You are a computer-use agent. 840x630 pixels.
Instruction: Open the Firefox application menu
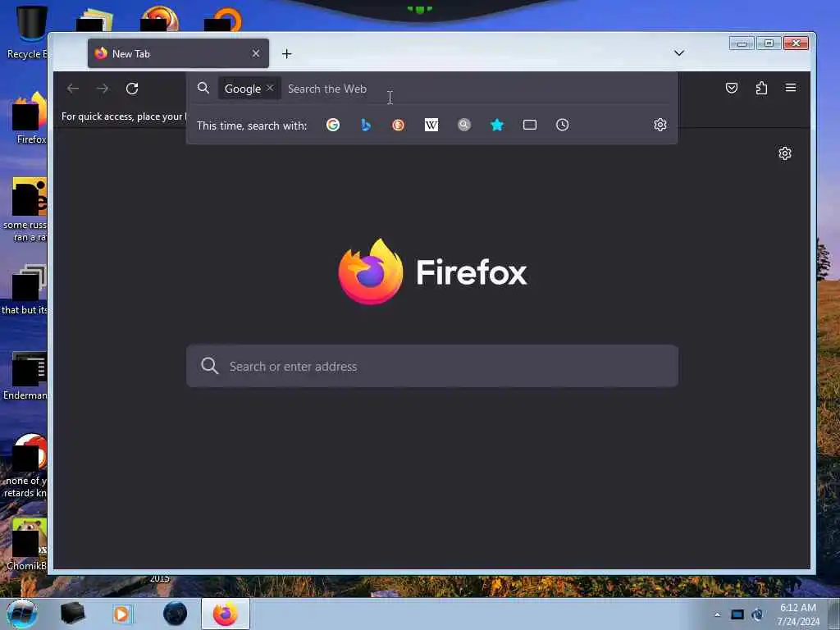(791, 87)
